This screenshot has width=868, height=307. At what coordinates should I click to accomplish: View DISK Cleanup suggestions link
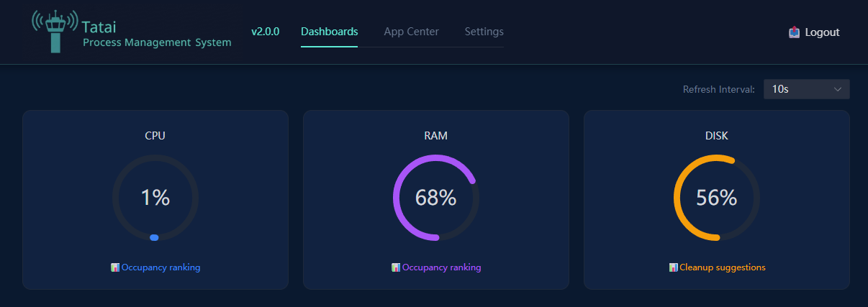tap(723, 267)
